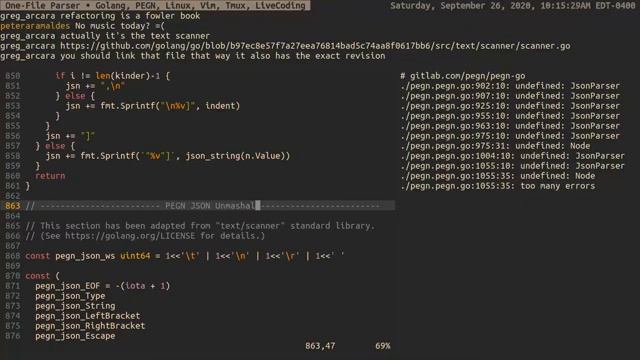640x360 pixels.
Task: Open the github.com golang scanner.go link
Action: 315,46
